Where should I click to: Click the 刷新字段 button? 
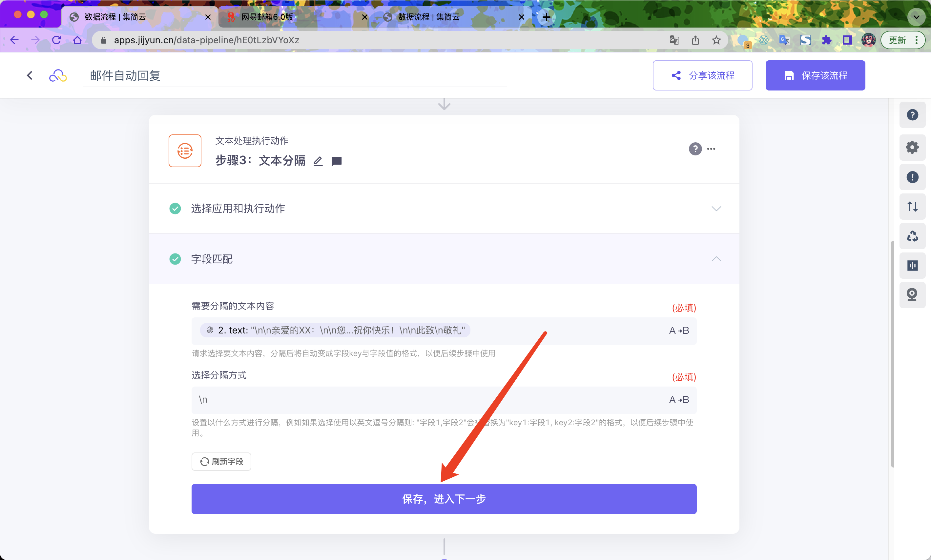221,462
